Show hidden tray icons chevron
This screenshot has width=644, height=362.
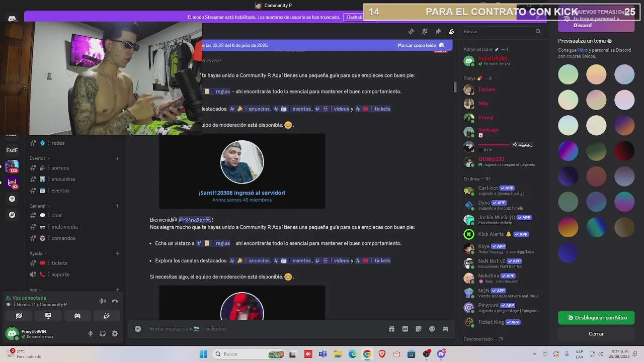click(x=534, y=354)
